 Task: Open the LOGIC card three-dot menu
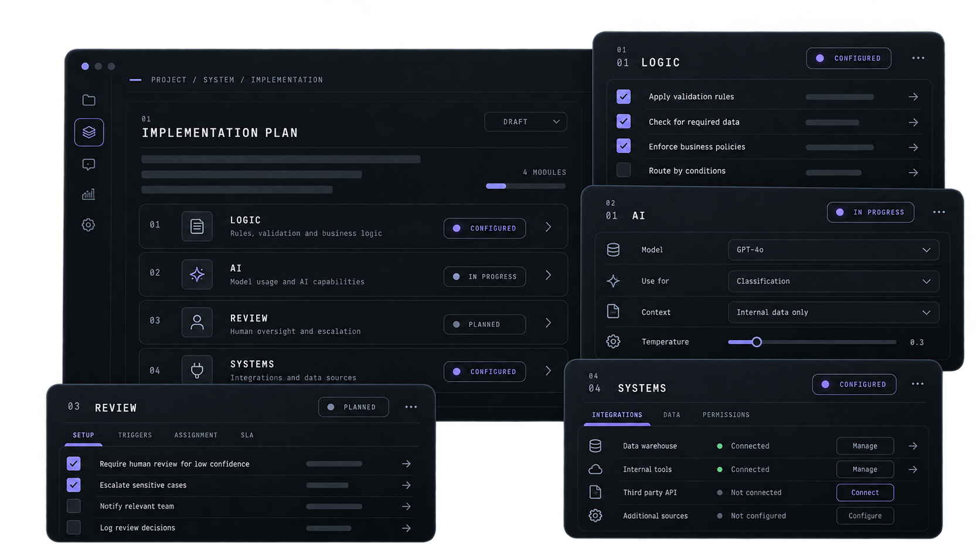tap(918, 58)
